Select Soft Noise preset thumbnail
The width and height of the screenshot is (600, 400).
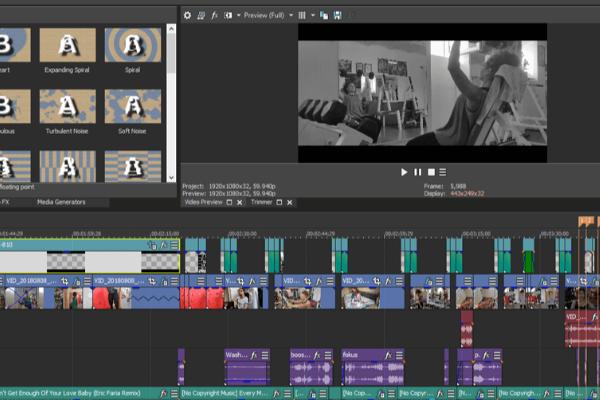pos(133,106)
